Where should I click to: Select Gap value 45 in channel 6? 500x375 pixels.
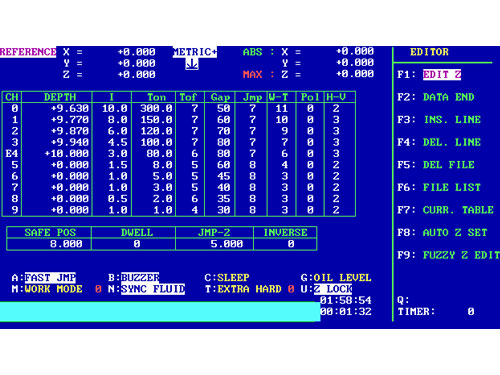click(224, 176)
